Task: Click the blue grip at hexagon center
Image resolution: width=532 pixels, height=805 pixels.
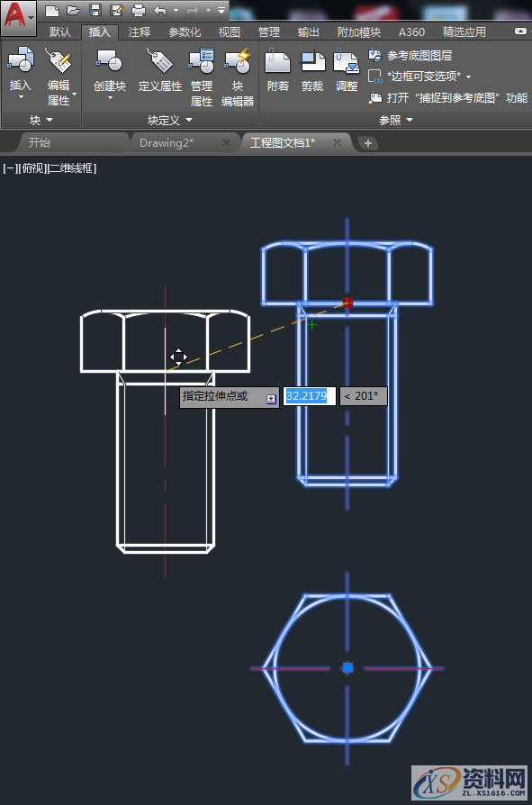Action: pyautogui.click(x=347, y=667)
